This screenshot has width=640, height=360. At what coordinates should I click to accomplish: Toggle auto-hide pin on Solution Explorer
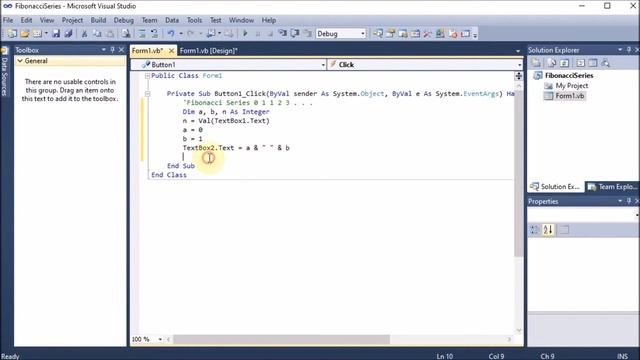[629, 50]
